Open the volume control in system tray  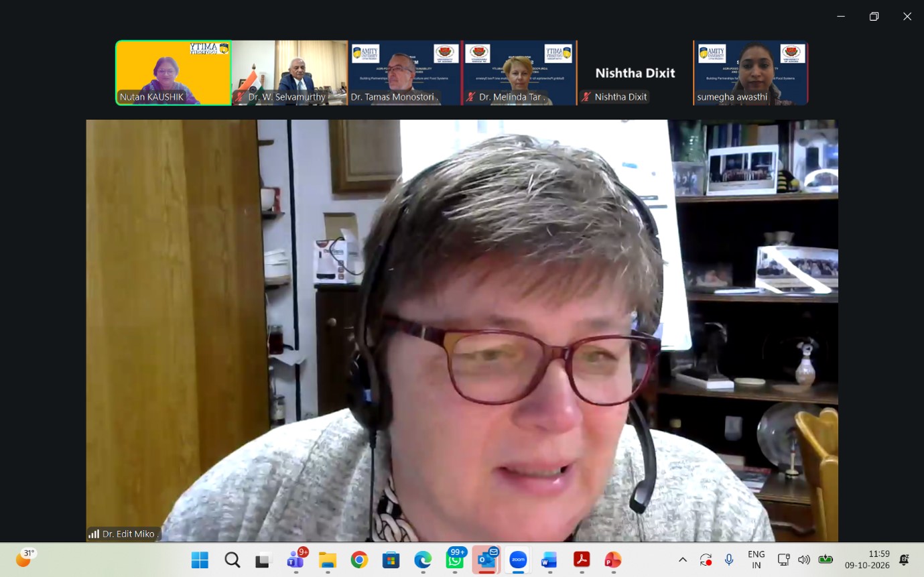click(804, 560)
